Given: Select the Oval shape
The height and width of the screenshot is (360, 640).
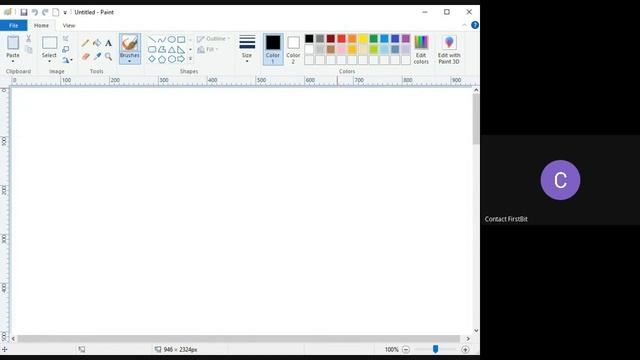Looking at the screenshot, I should [x=171, y=40].
